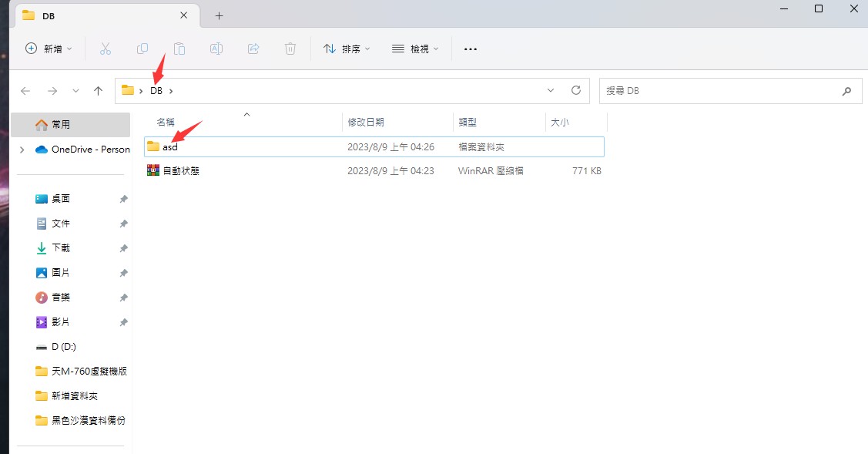Click the asd folder icon

pos(153,146)
